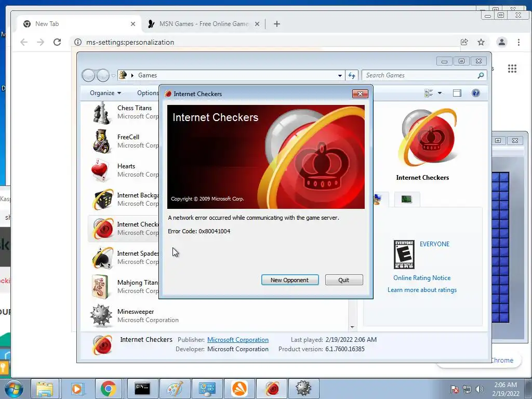532x399 pixels.
Task: Switch to the New Tab Chrome tab
Action: [77, 24]
